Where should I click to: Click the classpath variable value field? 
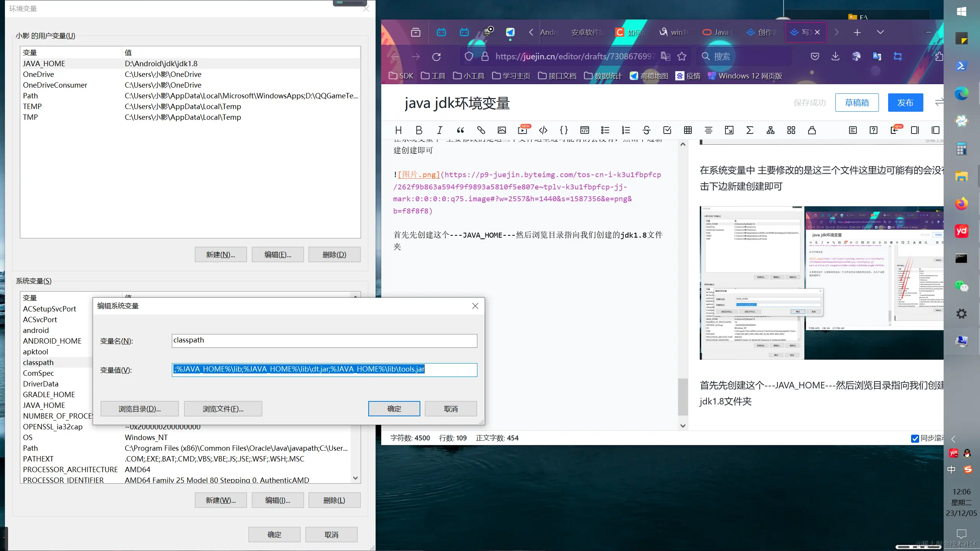tap(324, 370)
